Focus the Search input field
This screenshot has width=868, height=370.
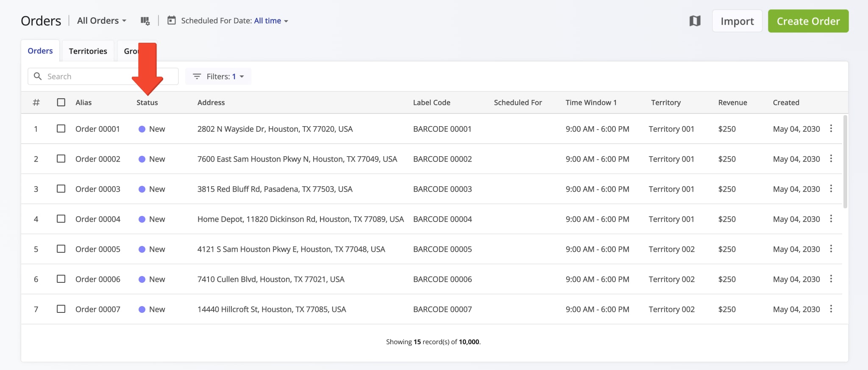[x=103, y=76]
